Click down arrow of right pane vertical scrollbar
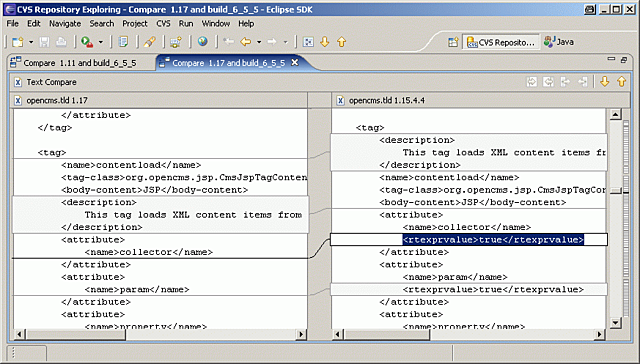 (x=615, y=323)
